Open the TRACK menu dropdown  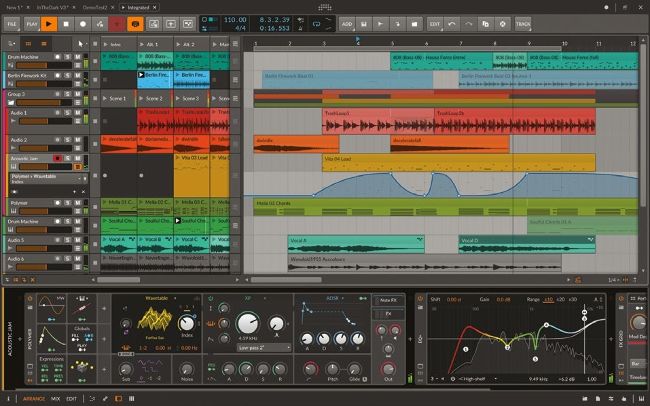[x=522, y=24]
